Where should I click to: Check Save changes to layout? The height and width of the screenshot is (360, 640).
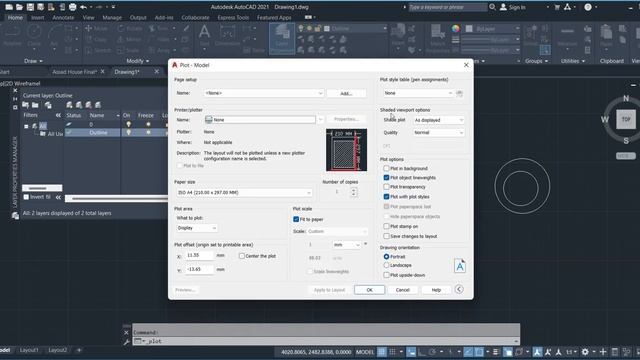386,236
